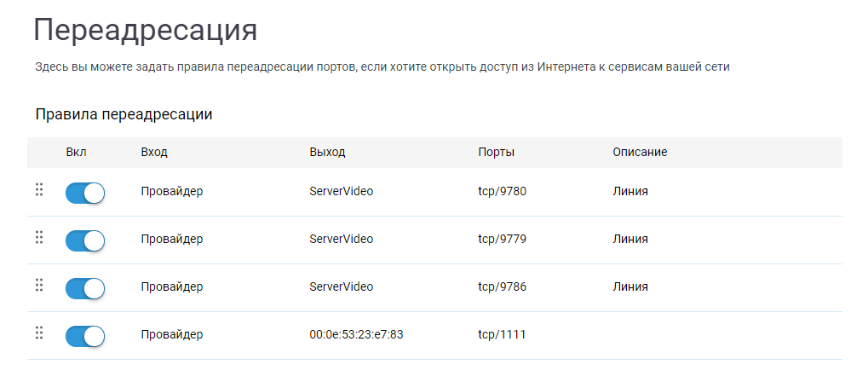
Task: Click the Порты column header
Action: coord(496,152)
